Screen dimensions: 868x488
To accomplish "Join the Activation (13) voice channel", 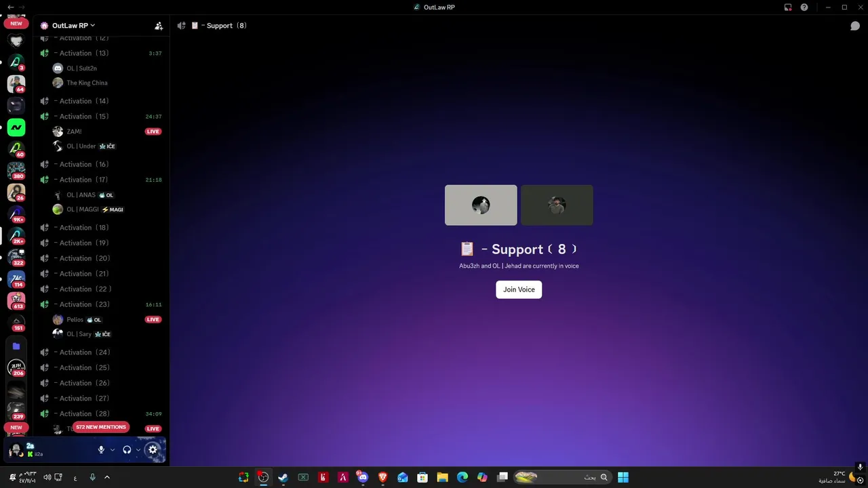I will click(100, 53).
